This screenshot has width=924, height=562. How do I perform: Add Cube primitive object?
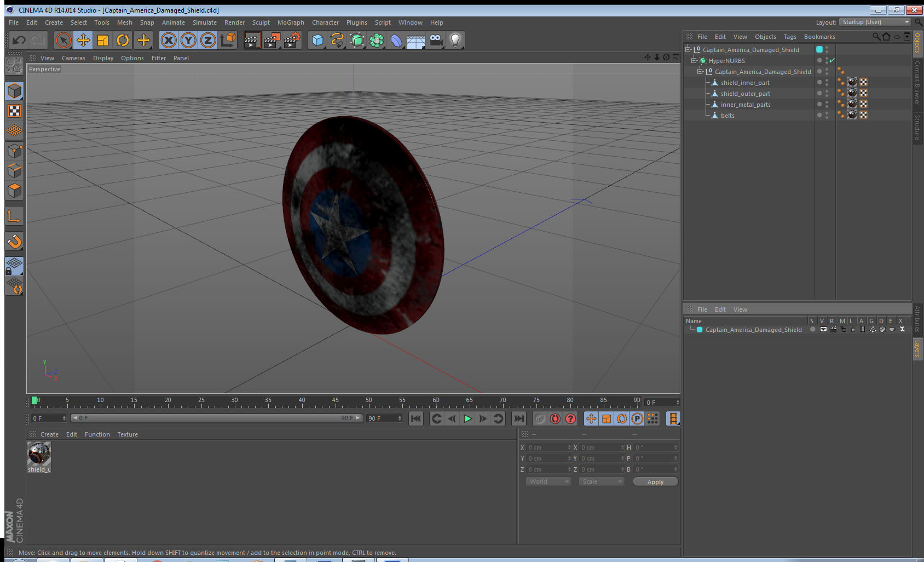pyautogui.click(x=317, y=40)
